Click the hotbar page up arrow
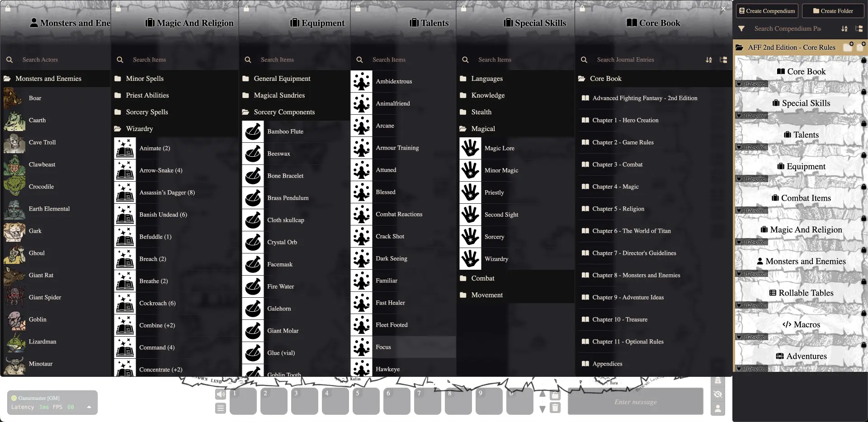 [542, 394]
